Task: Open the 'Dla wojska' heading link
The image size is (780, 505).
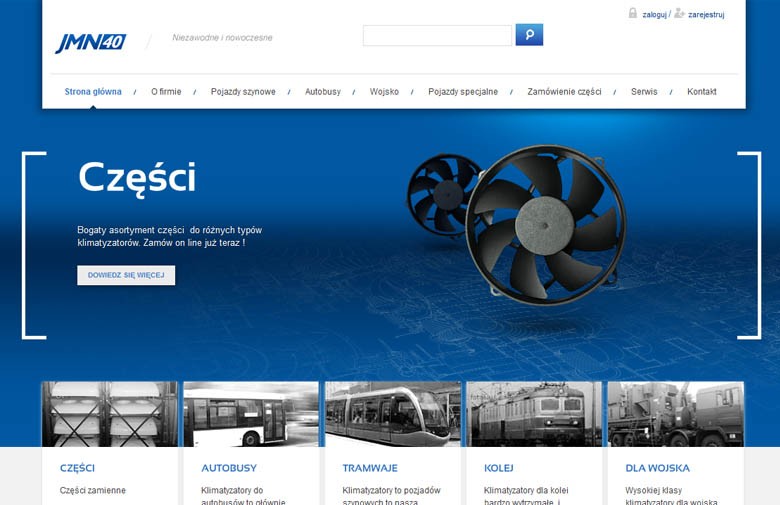Action: click(x=657, y=468)
